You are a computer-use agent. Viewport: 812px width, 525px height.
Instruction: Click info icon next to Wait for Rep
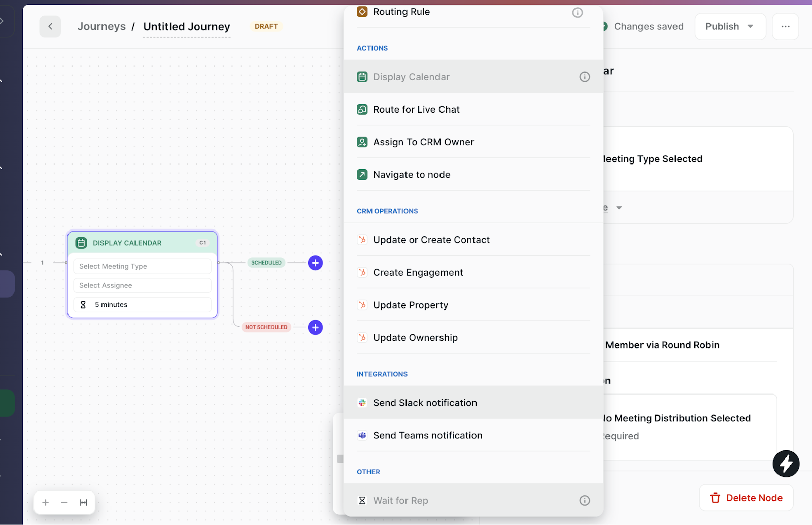[x=585, y=501]
